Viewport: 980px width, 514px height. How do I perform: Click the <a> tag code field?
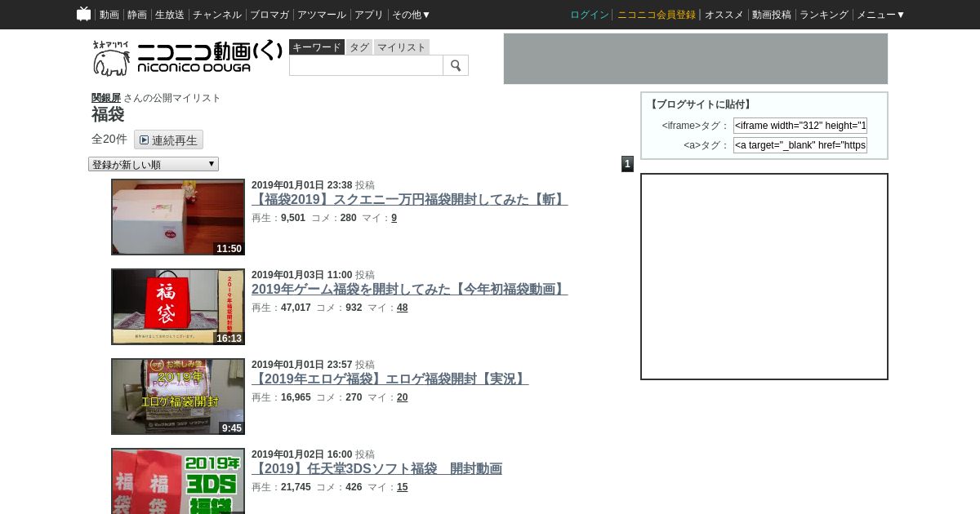(800, 145)
